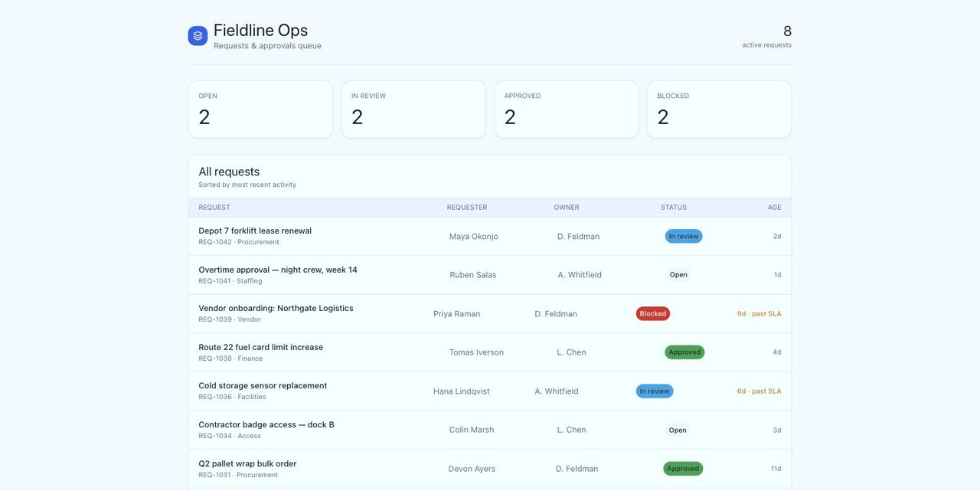
Task: Click the Fieldline Ops stacked-layers logo icon
Action: (x=198, y=36)
